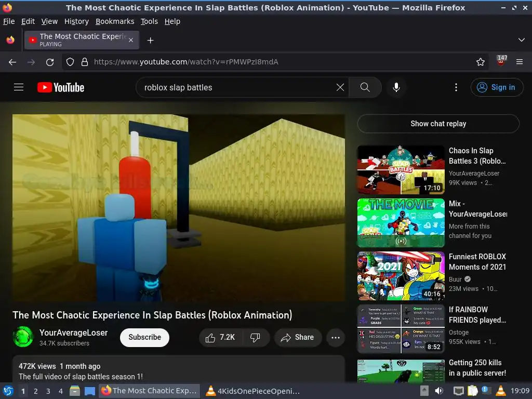Image resolution: width=532 pixels, height=399 pixels.
Task: Open Mix - YourAverageLoser thumbnail
Action: click(x=401, y=223)
